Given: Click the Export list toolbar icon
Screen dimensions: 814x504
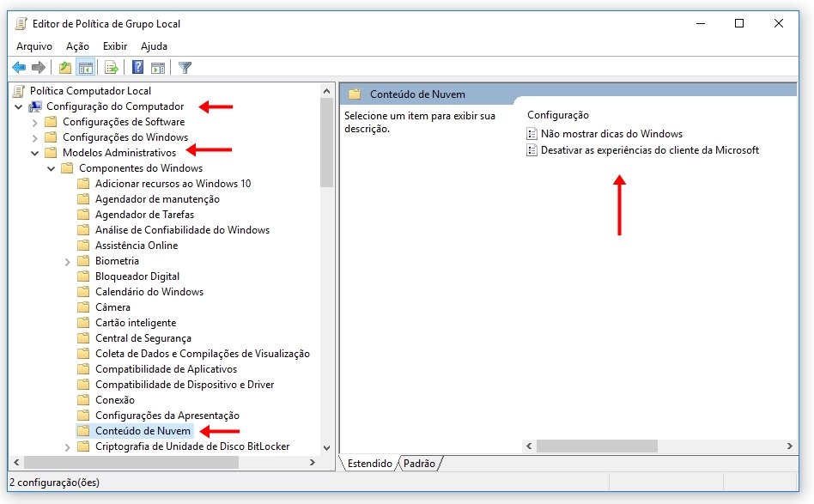Looking at the screenshot, I should click(x=111, y=68).
